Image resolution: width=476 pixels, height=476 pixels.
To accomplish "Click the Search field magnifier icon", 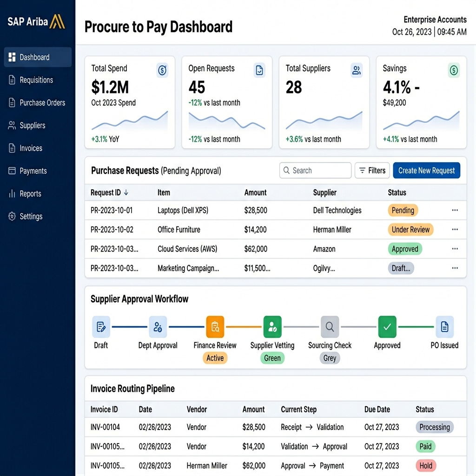I will 286,170.
